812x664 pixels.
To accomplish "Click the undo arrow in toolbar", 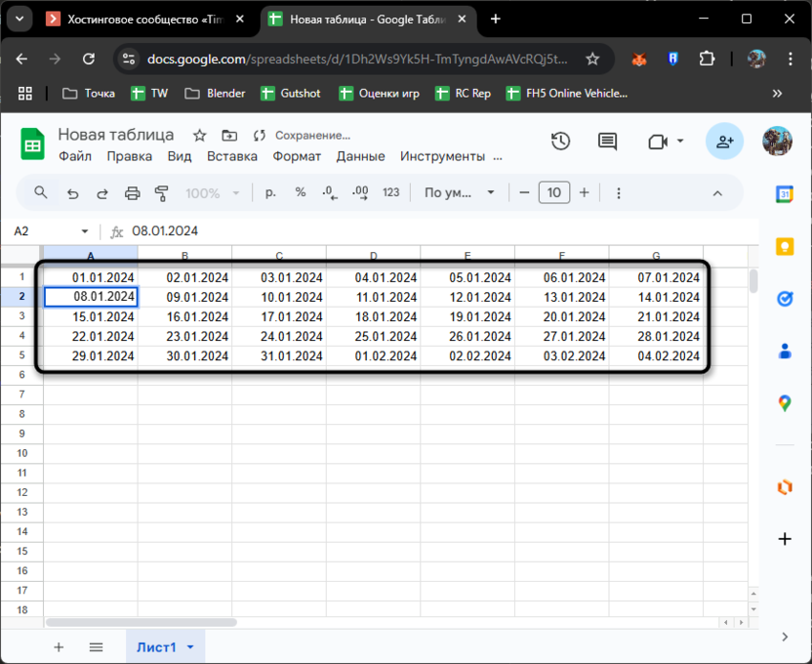I will [x=72, y=193].
